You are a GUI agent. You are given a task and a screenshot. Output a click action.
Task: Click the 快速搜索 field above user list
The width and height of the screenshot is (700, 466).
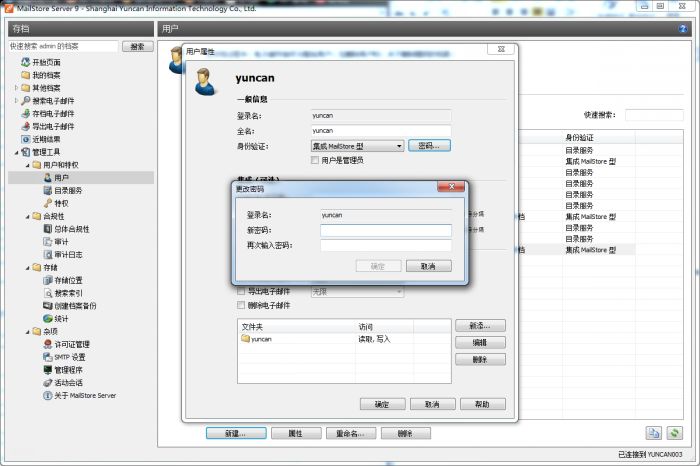tap(654, 115)
